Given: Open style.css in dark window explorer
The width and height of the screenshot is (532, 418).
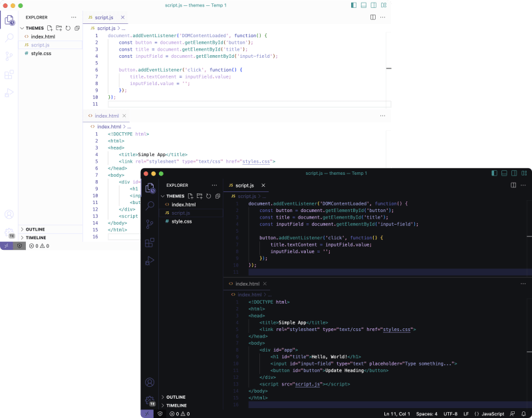Looking at the screenshot, I should [192, 221].
